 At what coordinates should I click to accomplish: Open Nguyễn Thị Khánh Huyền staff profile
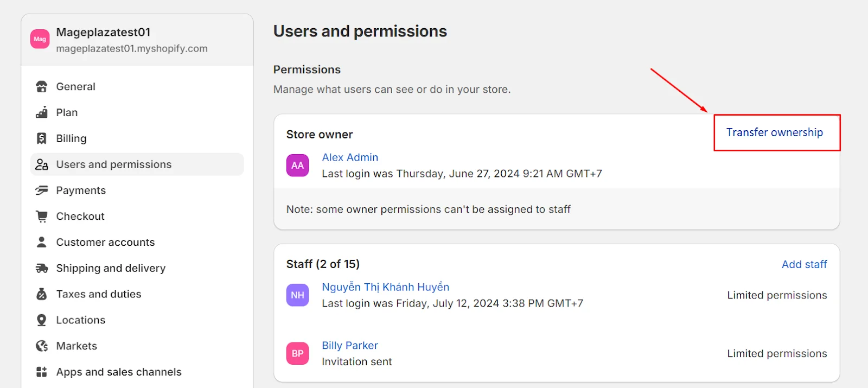(385, 287)
